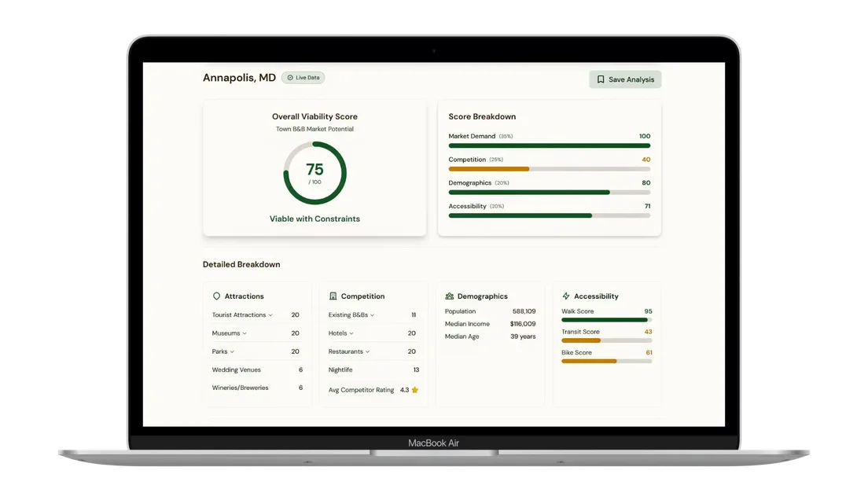Image resolution: width=868 pixels, height=489 pixels.
Task: Expand the Tourist Attractions dropdown
Action: (270, 314)
